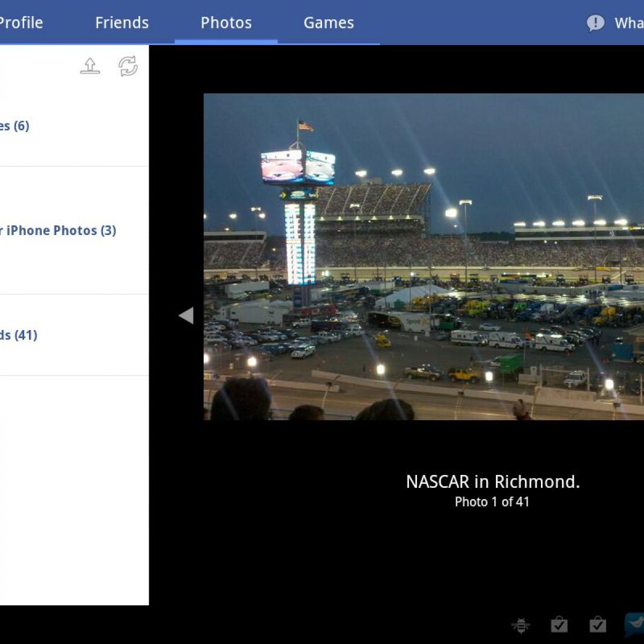Go to previous photo with left arrow
This screenshot has height=644, width=644.
tap(186, 316)
